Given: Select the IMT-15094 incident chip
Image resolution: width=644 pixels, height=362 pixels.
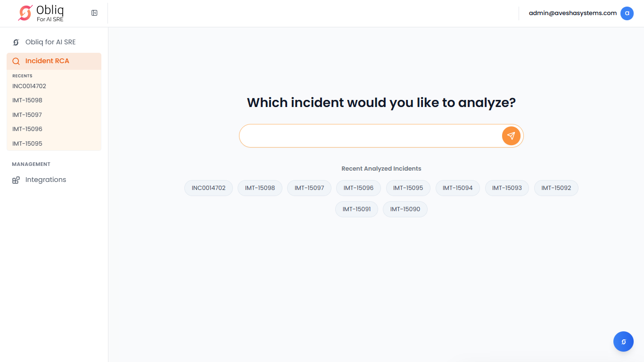Looking at the screenshot, I should click(457, 188).
